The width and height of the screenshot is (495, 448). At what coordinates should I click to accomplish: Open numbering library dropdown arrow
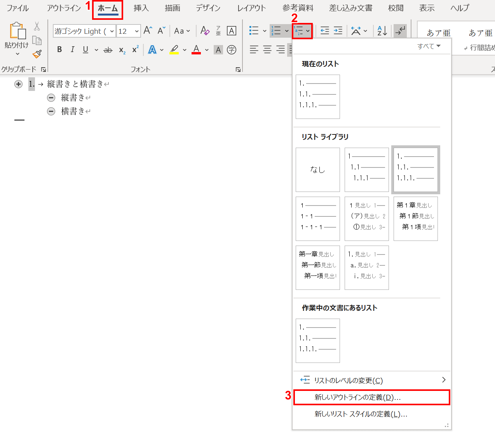click(x=287, y=31)
